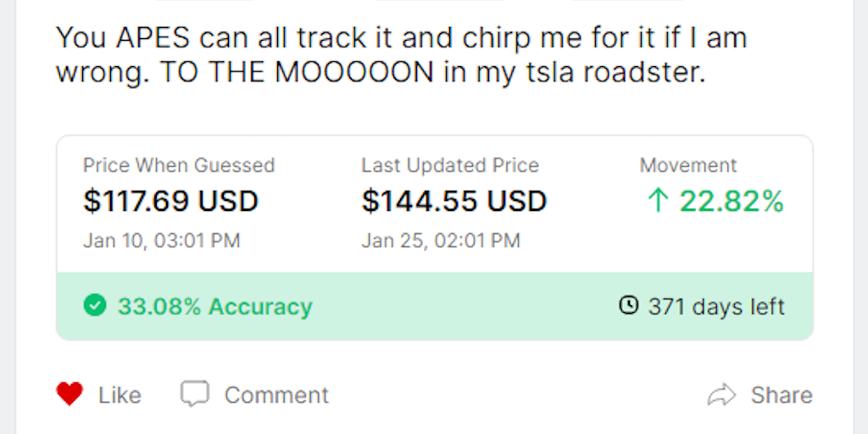The width and height of the screenshot is (868, 434).
Task: Click the 33.08% Accuracy text
Action: point(214,306)
